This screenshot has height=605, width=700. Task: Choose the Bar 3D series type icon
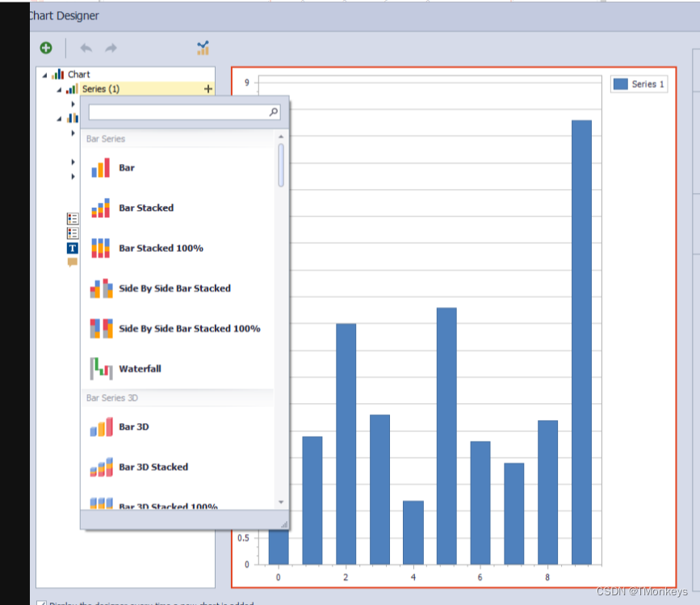[x=101, y=426]
